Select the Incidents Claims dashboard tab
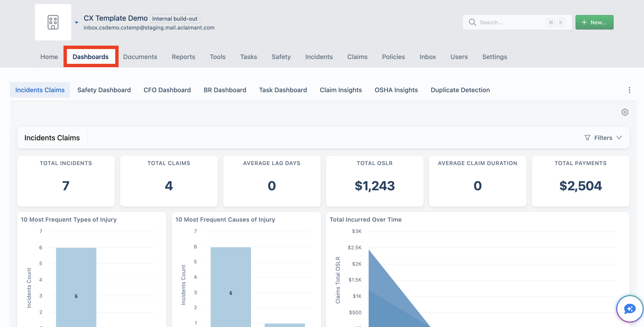Image resolution: width=644 pixels, height=327 pixels. [40, 90]
